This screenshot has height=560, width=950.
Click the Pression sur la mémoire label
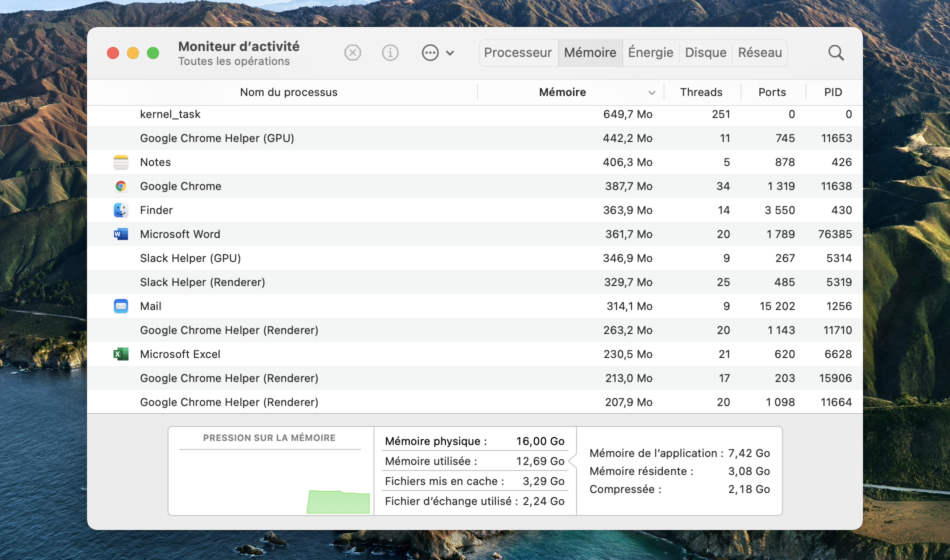269,438
